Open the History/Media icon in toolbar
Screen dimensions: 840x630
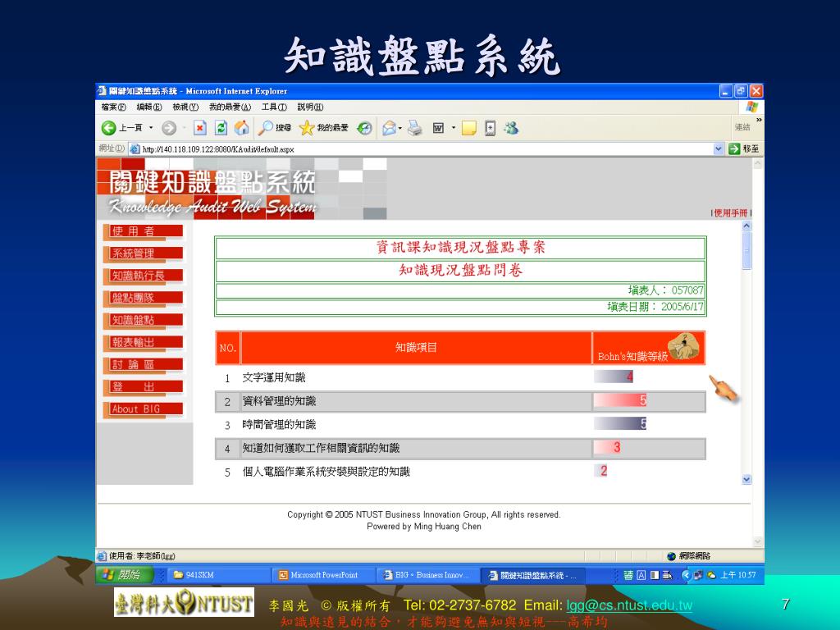[364, 128]
